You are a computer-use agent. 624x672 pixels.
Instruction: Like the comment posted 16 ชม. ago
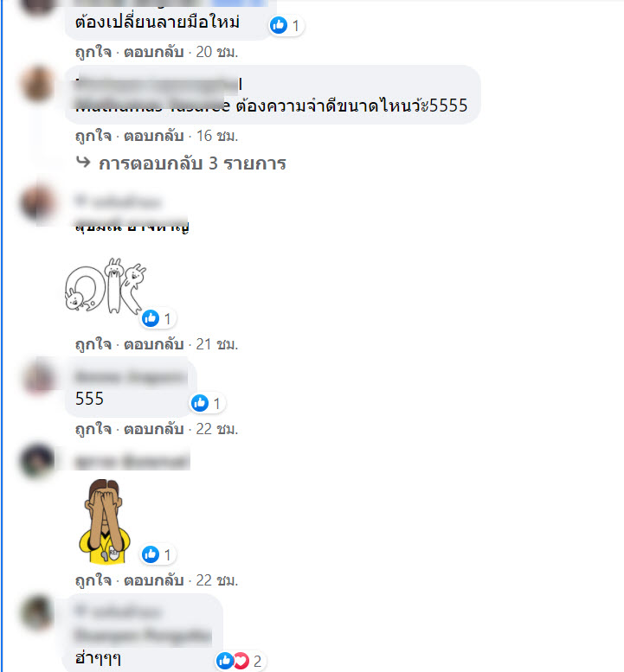[93, 136]
